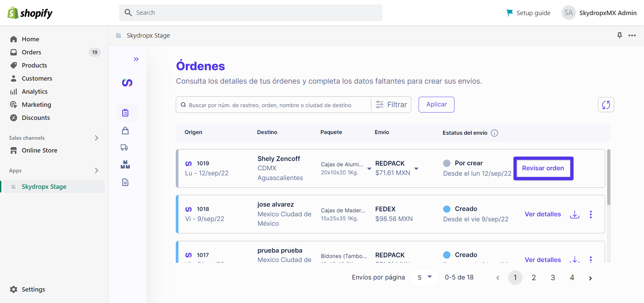Click the orders list vertical scrollbar

(608, 177)
